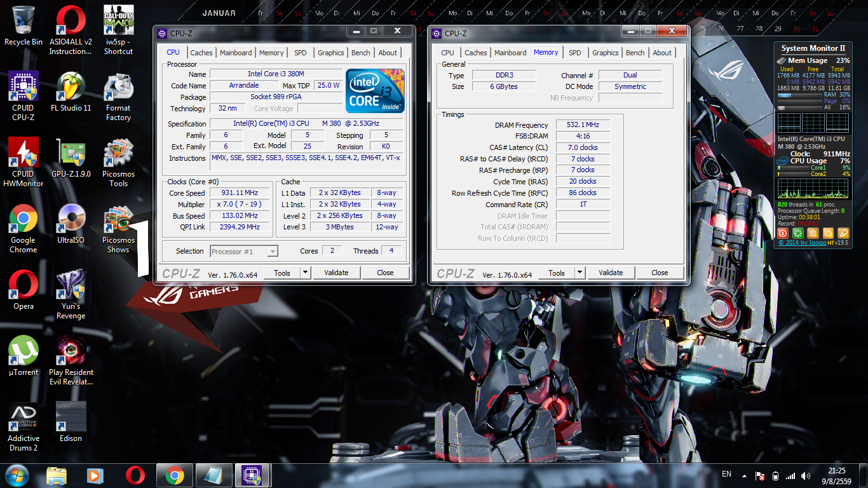Select the Play Resident Evil Revelations shortcut
The height and width of the screenshot is (488, 868).
[x=71, y=361]
